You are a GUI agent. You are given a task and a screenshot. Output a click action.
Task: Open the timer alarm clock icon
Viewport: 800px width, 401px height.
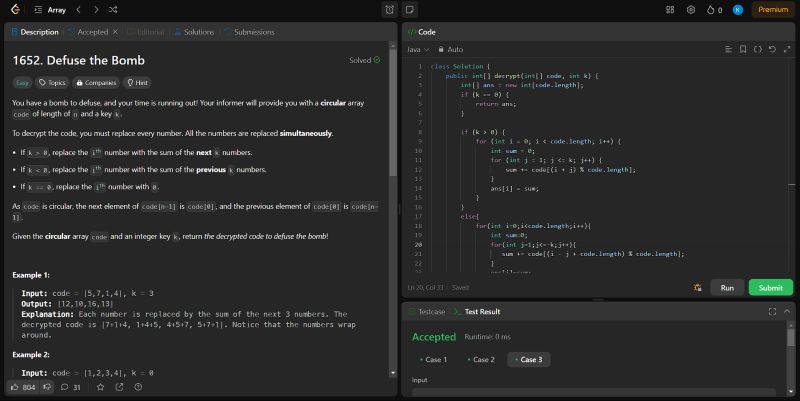click(389, 10)
